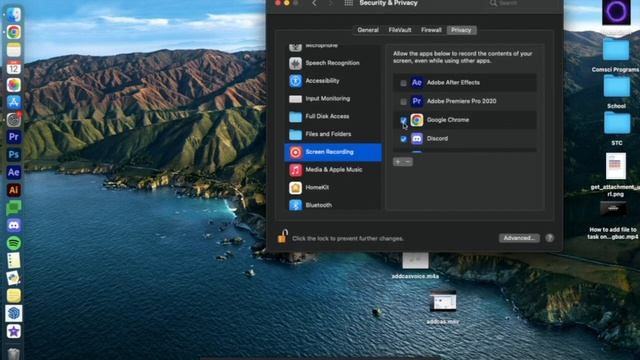Select Adobe Premiere Pro 2020 app row
The image size is (640, 360).
[x=464, y=101]
